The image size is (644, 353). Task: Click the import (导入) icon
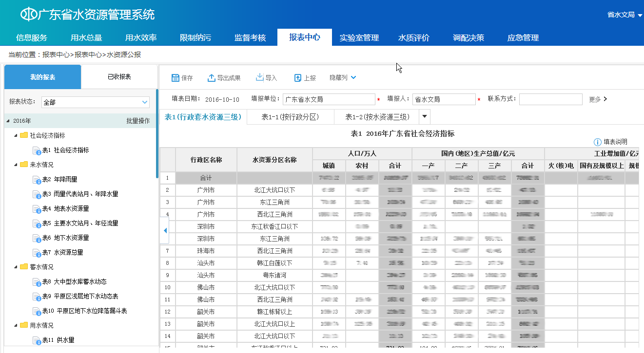(260, 77)
